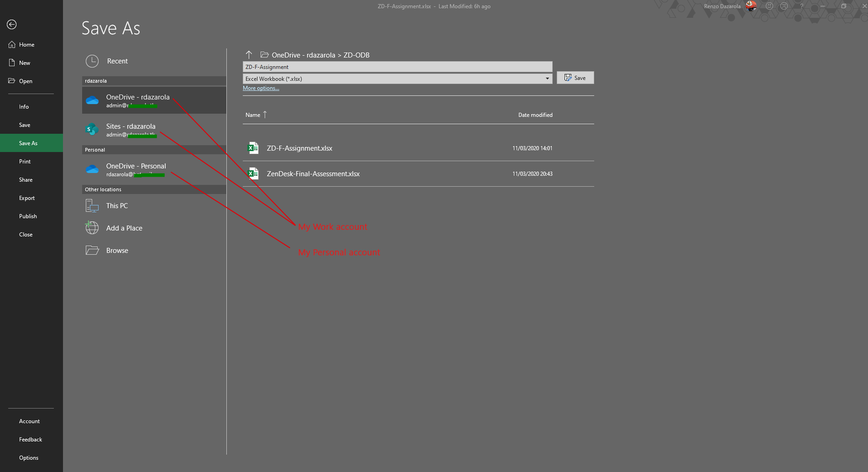Click the Add a Place globe icon
Image resolution: width=868 pixels, height=472 pixels.
pyautogui.click(x=92, y=227)
